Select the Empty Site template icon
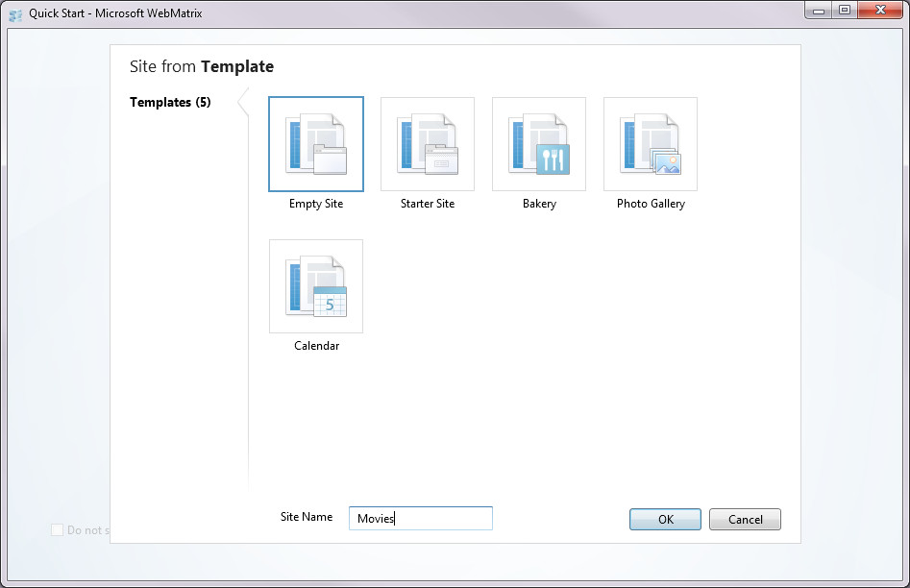 tap(316, 144)
